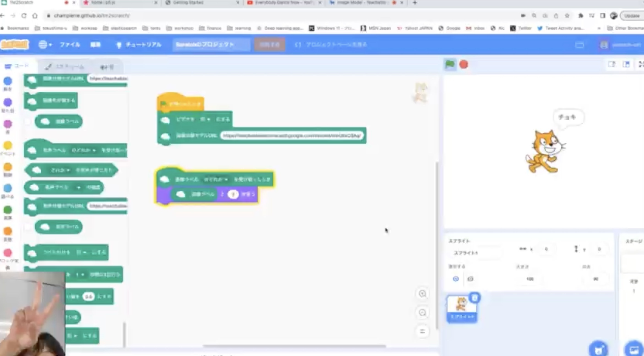Select the 制御 orange category circle
The height and width of the screenshot is (356, 644).
click(8, 167)
